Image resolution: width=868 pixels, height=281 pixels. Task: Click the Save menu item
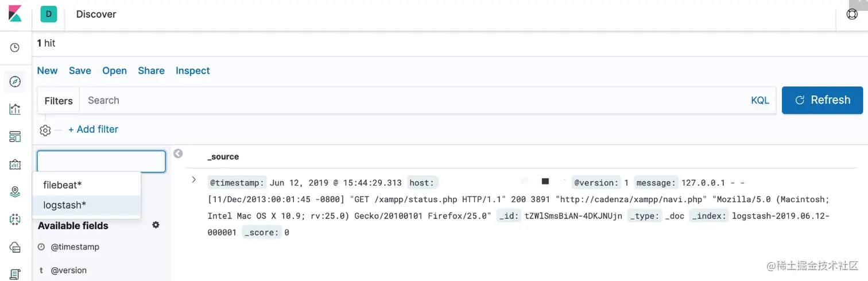click(80, 71)
